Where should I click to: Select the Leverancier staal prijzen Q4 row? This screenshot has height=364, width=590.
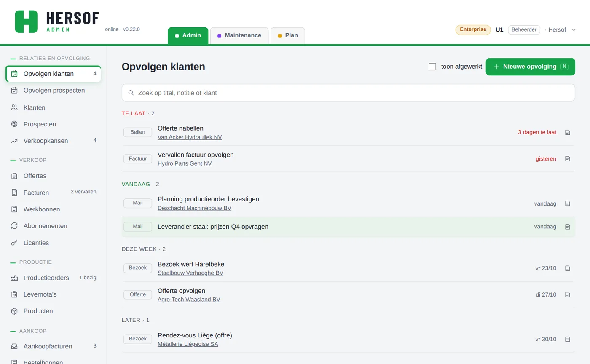(348, 227)
